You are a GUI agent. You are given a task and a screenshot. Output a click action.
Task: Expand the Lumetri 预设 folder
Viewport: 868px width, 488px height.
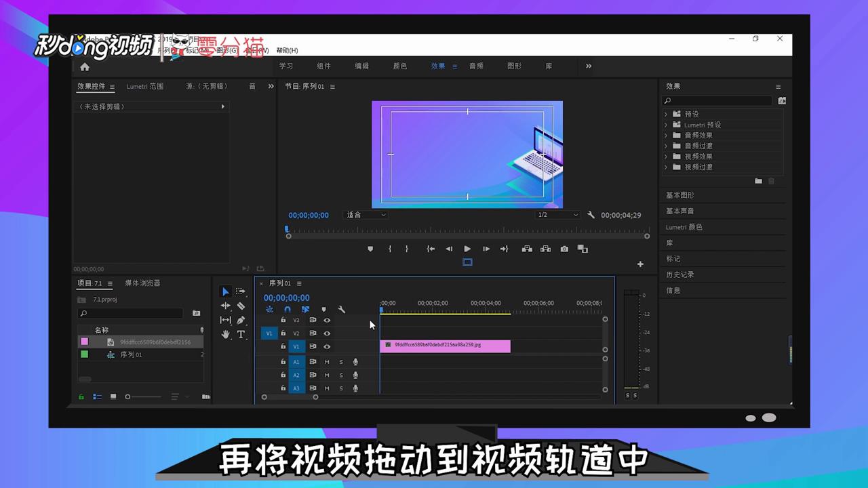coord(666,125)
